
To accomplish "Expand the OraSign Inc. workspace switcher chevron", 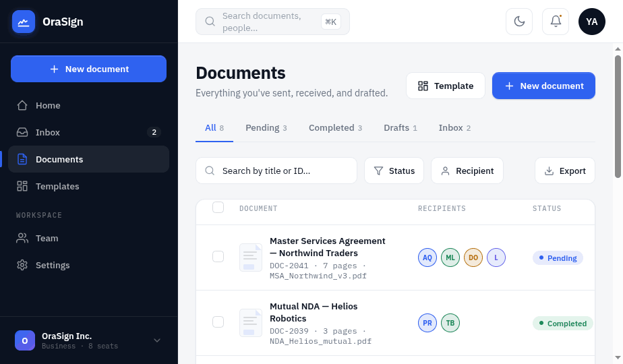I will click(x=157, y=340).
